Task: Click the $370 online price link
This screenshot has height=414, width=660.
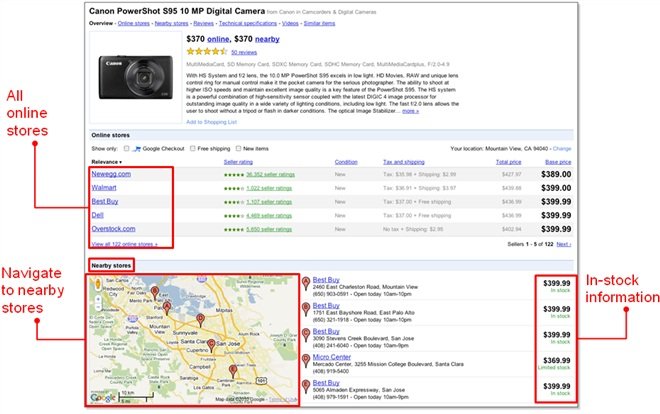Action: [x=218, y=39]
